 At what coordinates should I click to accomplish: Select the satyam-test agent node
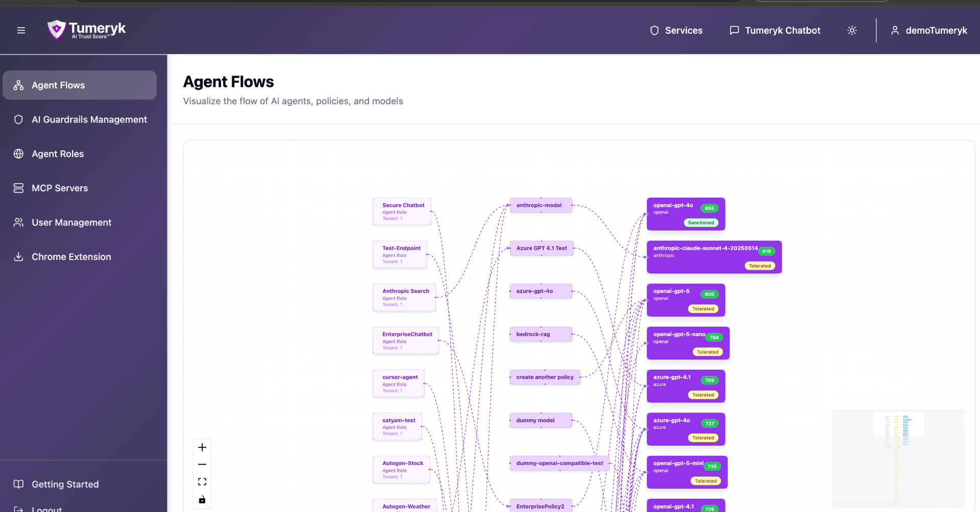[x=398, y=426]
